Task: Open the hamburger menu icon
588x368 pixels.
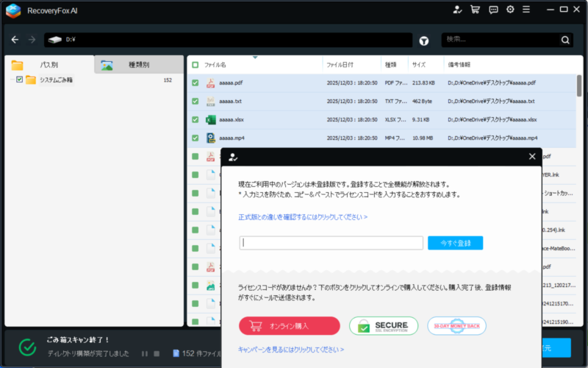Action: click(x=528, y=10)
